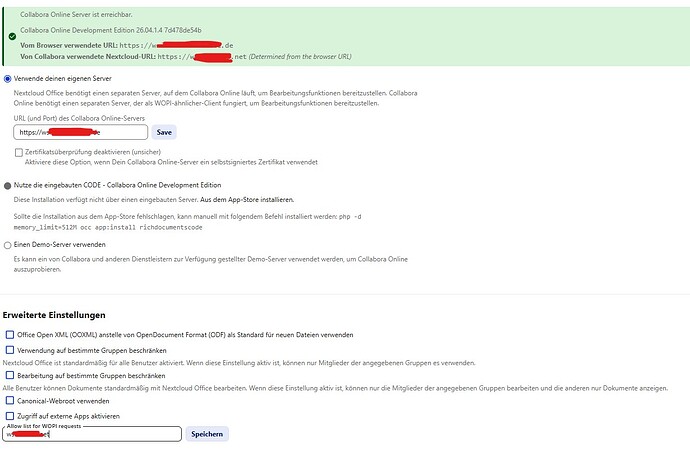The height and width of the screenshot is (451, 690).
Task: Check 'Verwendung auf bestimmte Gruppen beschränken'
Action: 10,350
